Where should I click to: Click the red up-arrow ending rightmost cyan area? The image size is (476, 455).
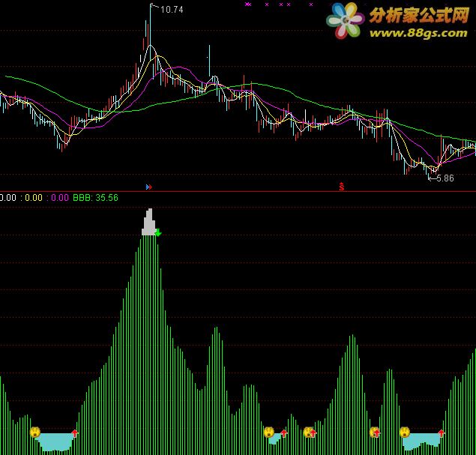pos(442,433)
